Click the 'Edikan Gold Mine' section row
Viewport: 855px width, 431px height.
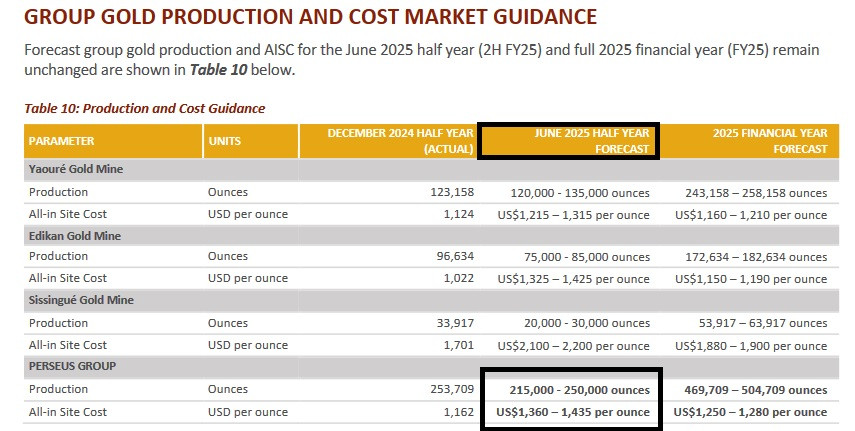pyautogui.click(x=431, y=236)
